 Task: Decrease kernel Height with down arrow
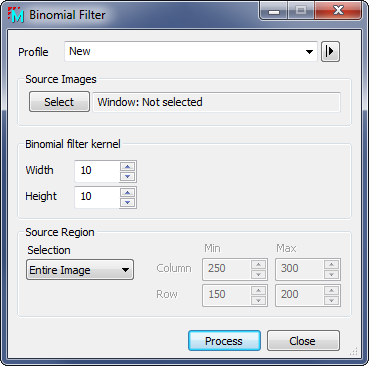[127, 202]
